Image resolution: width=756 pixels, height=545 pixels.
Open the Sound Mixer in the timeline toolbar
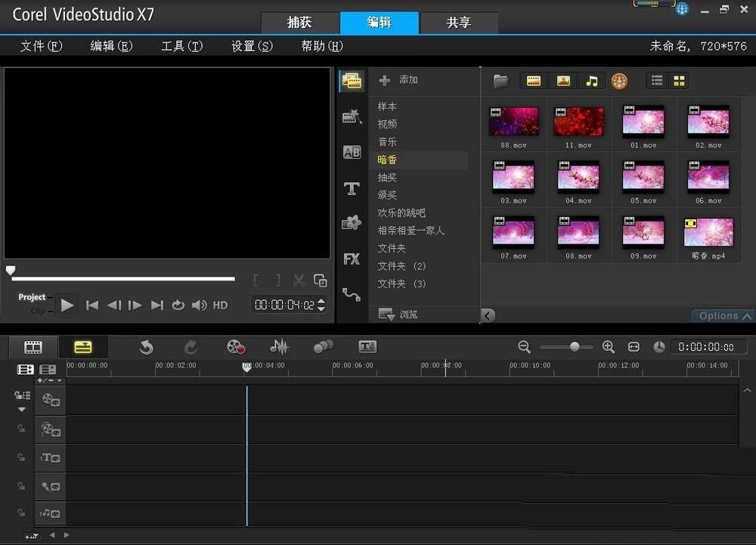pos(280,346)
